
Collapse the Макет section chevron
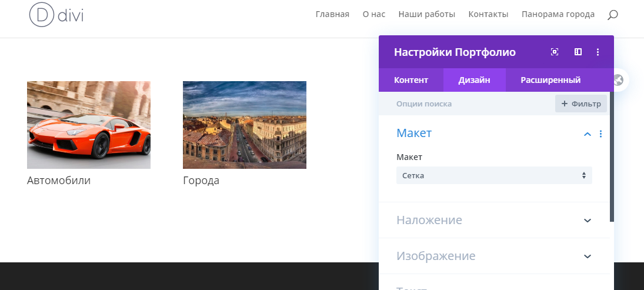pyautogui.click(x=588, y=134)
